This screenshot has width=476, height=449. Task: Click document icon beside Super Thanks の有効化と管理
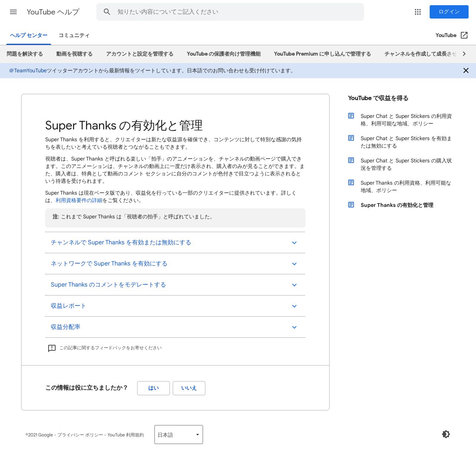[x=351, y=205]
